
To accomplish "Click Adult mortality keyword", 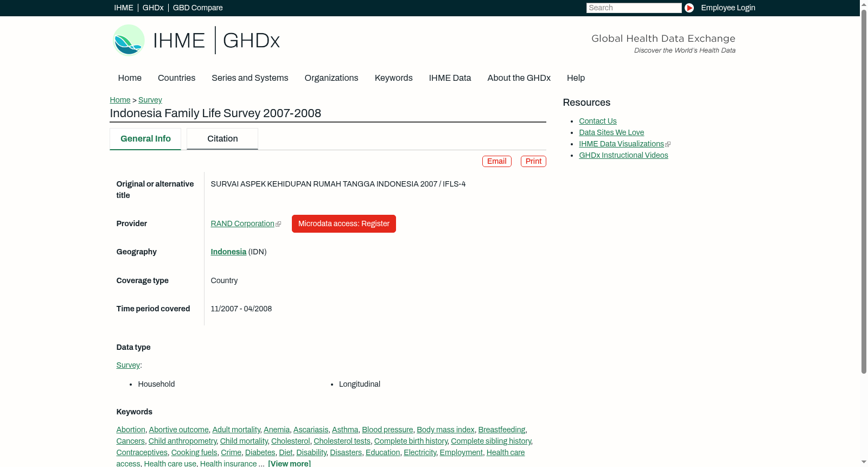I will pyautogui.click(x=236, y=430).
